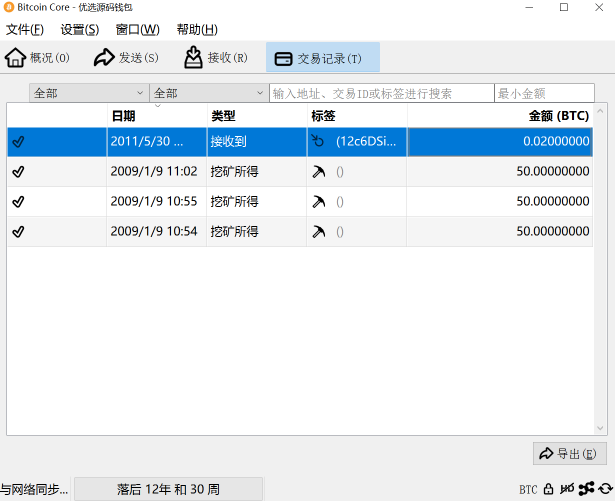This screenshot has height=501, width=615.
Task: Switch to the 概况(O) overview tab
Action: point(38,58)
